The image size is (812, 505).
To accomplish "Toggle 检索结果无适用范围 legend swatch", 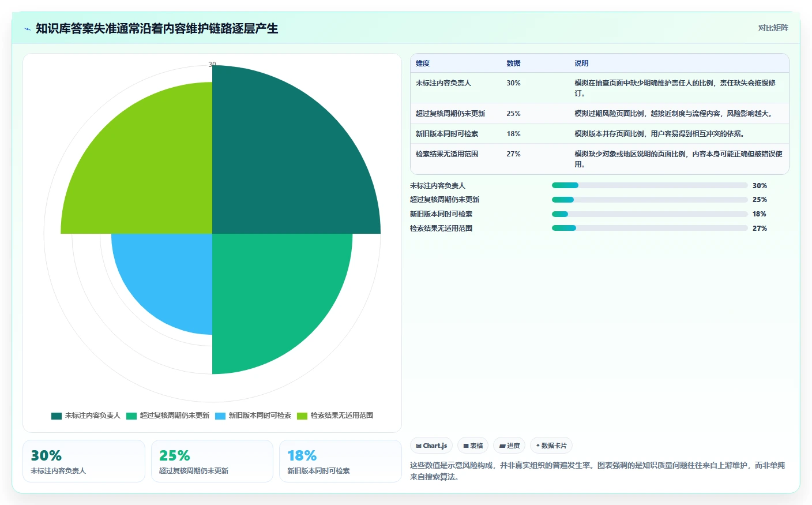I will pyautogui.click(x=302, y=416).
